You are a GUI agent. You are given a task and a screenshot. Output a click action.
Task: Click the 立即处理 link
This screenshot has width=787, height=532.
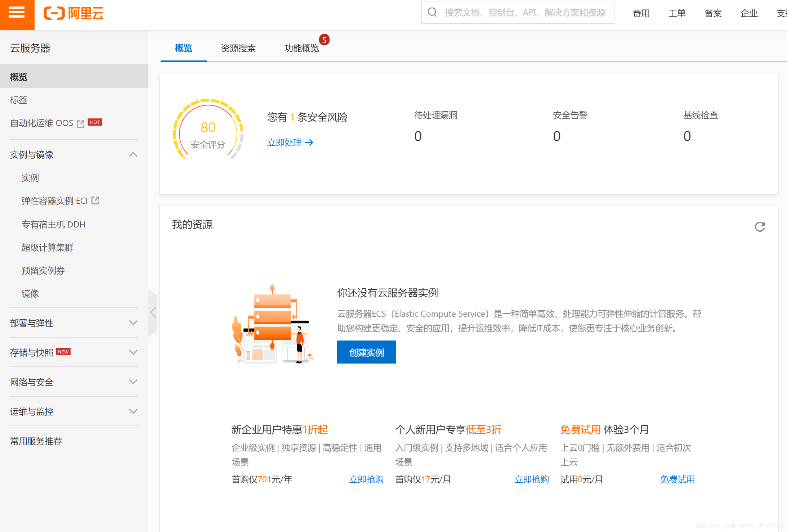[285, 143]
